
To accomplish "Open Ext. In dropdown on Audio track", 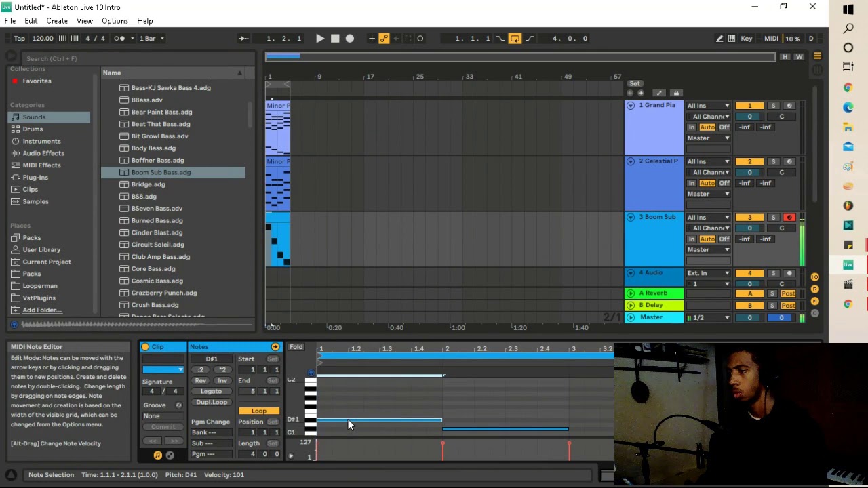I will coord(709,273).
